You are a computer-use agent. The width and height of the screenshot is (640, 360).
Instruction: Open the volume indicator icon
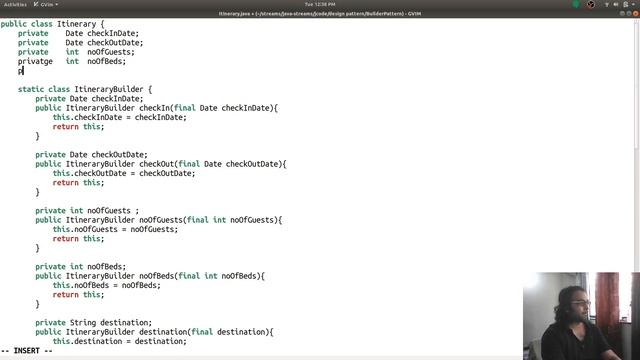[616, 4]
